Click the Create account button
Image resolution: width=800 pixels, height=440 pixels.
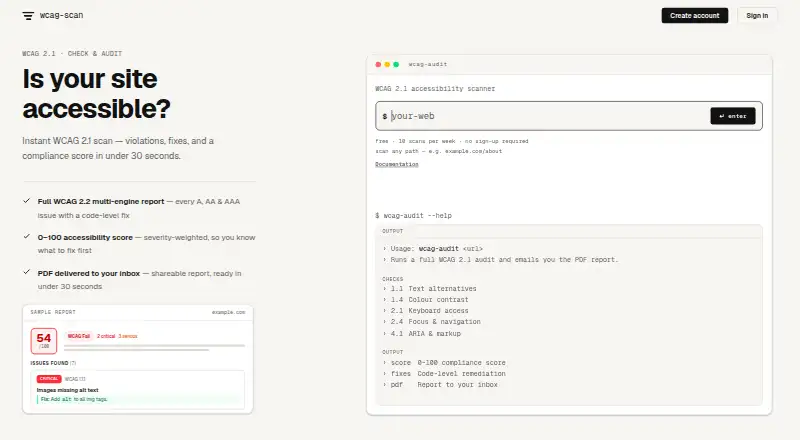694,16
